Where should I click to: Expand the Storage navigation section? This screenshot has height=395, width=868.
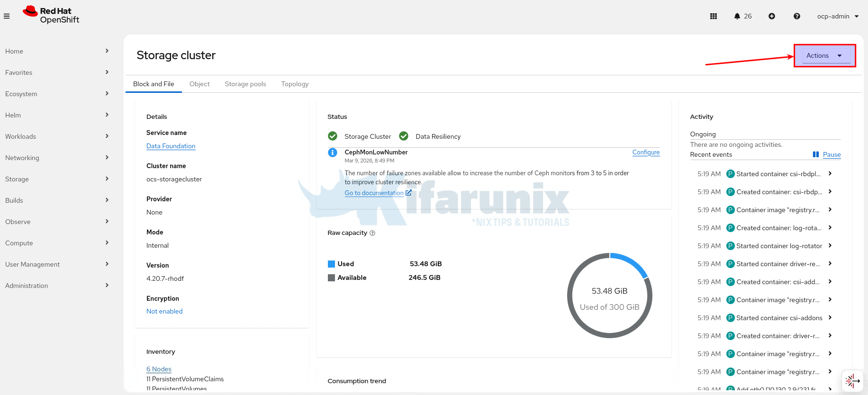click(57, 179)
